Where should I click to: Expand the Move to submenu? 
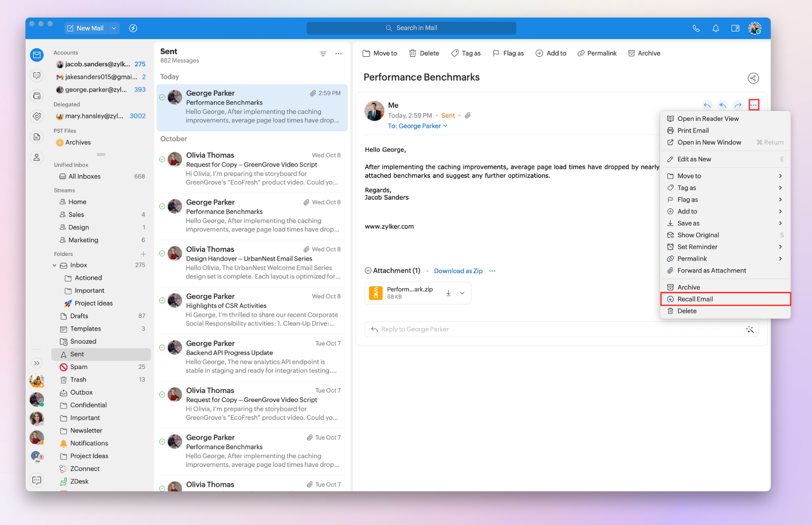tap(726, 176)
